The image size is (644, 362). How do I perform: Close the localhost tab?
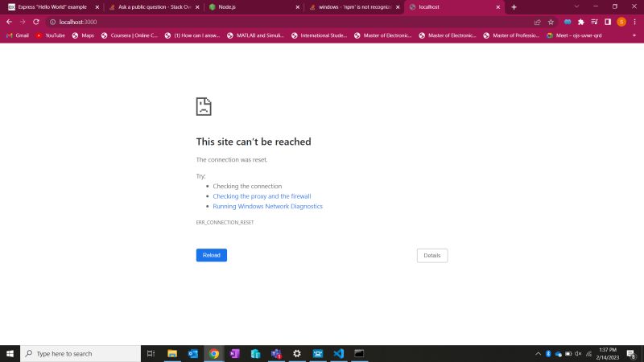498,7
